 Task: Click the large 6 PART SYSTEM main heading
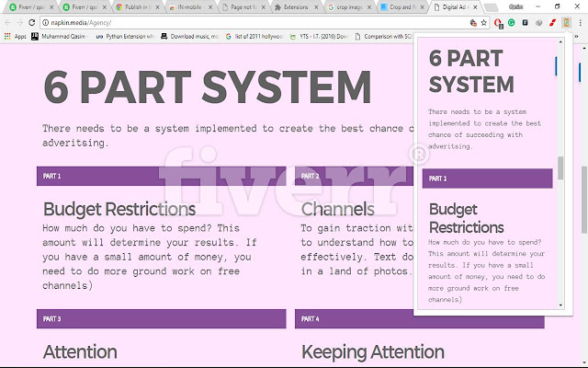[x=208, y=87]
